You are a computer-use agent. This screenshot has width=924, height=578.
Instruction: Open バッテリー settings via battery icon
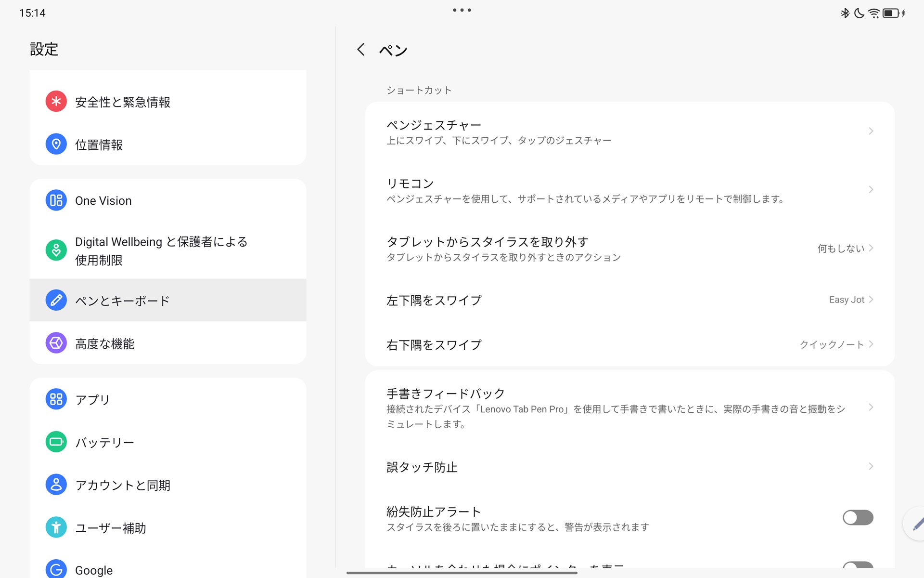pos(56,442)
